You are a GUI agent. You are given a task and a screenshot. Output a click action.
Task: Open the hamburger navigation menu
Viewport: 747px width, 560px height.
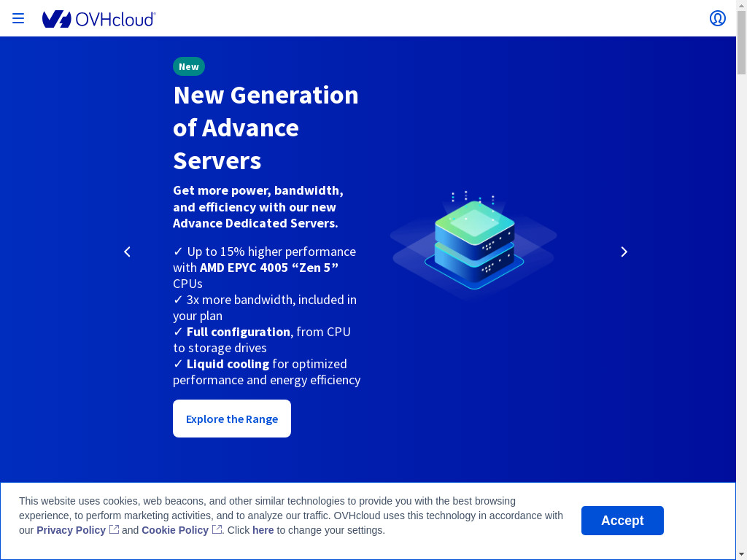tap(18, 18)
